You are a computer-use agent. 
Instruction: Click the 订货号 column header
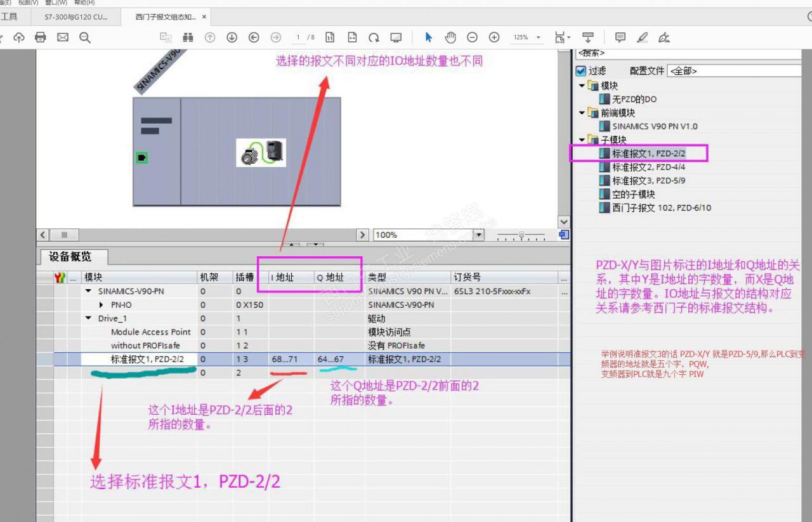(x=504, y=277)
